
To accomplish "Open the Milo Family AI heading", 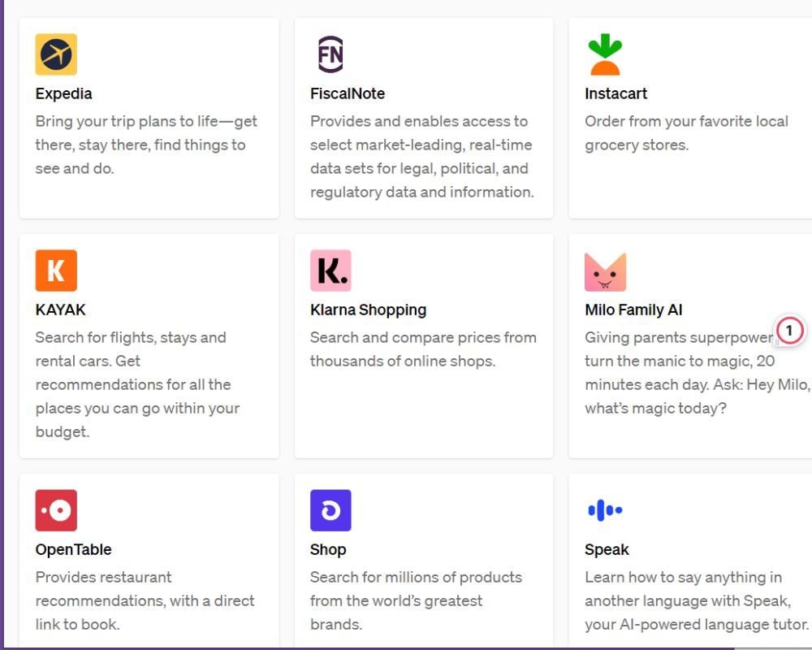I will 633,310.
